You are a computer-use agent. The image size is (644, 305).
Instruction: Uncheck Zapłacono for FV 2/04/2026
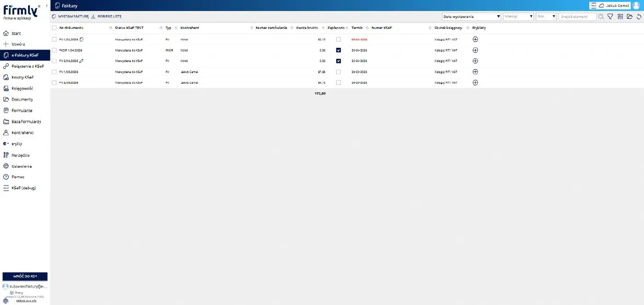339,61
